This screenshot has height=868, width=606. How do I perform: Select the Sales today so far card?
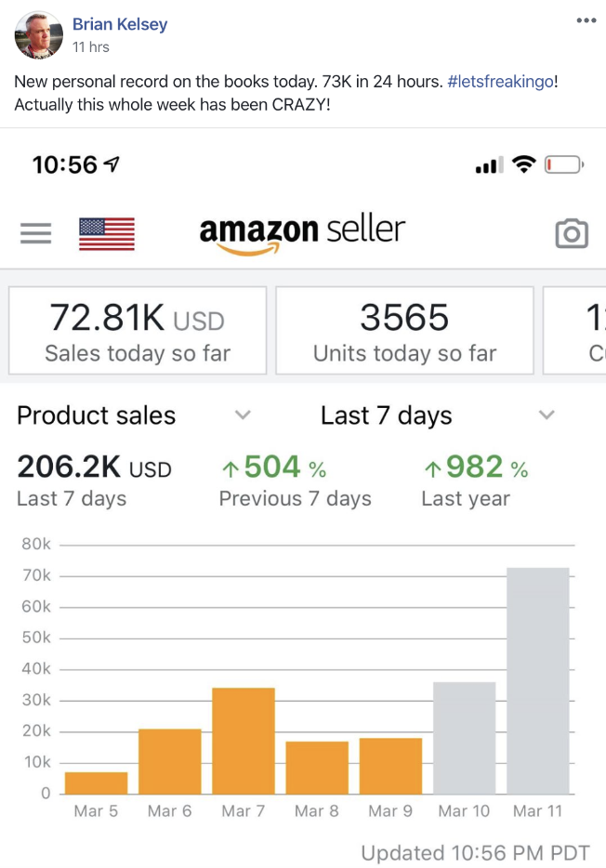[138, 331]
